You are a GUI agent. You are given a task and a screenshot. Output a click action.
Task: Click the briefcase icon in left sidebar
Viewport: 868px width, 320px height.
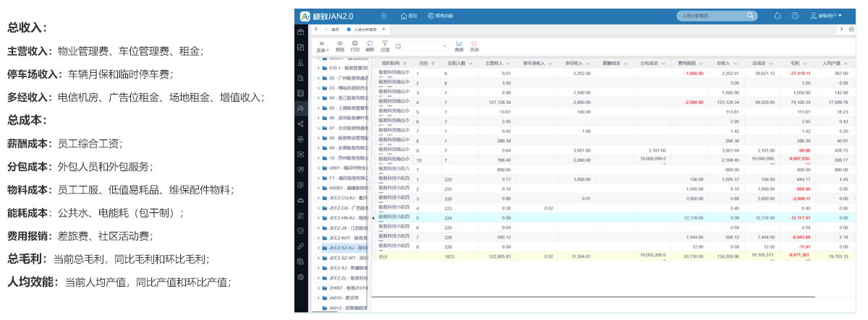(x=300, y=32)
